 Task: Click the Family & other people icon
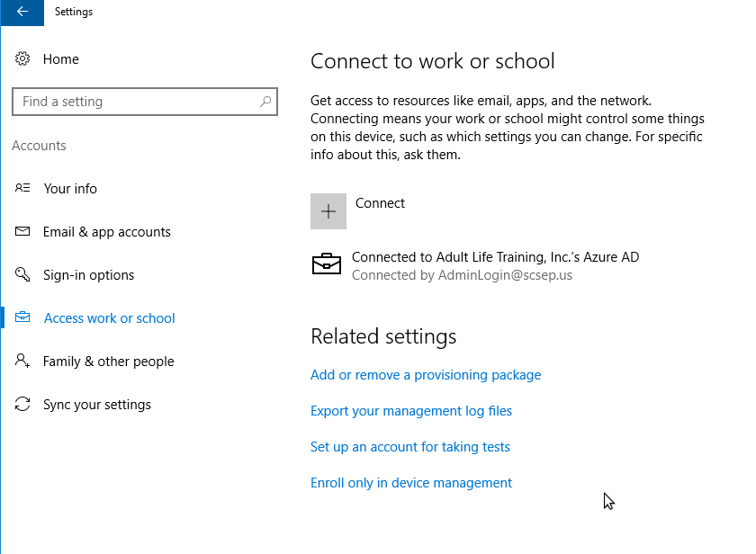[x=22, y=361]
